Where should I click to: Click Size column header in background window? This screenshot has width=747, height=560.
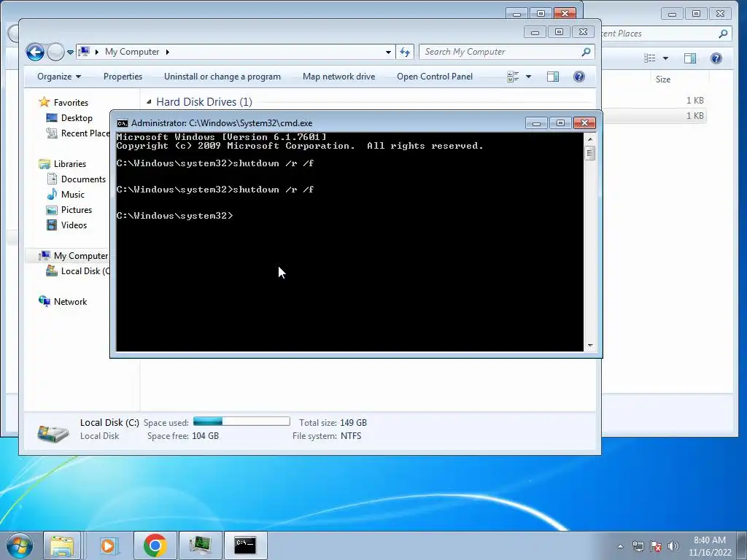(x=662, y=79)
